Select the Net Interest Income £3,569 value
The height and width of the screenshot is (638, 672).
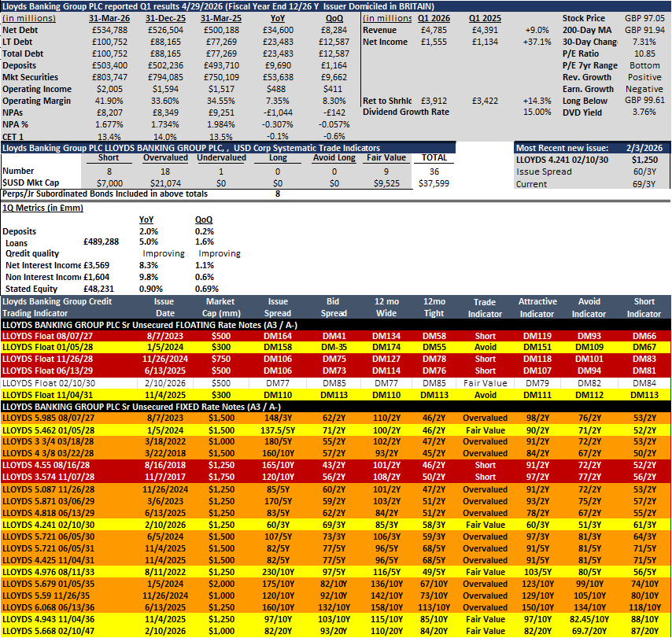(97, 265)
